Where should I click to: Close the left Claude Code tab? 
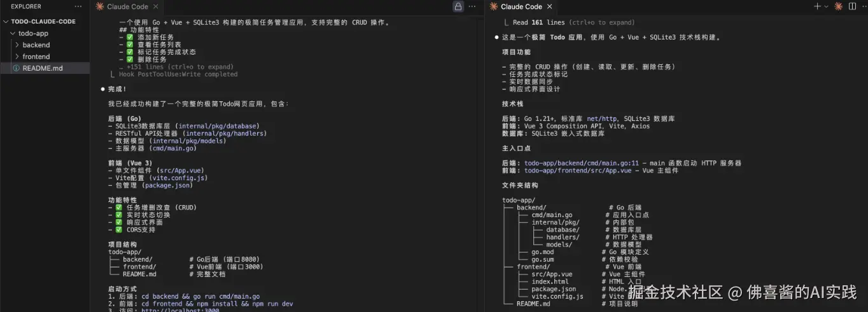(156, 6)
